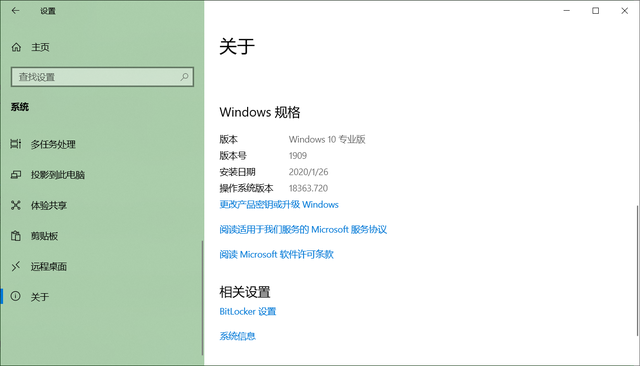The height and width of the screenshot is (366, 640).
Task: Click the sidebar vertical scrollbar
Action: pos(202,298)
